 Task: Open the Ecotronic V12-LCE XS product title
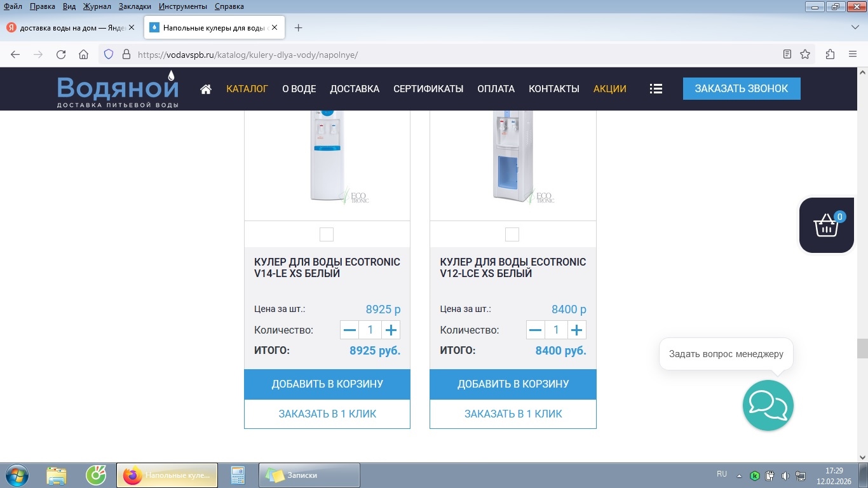(x=513, y=268)
